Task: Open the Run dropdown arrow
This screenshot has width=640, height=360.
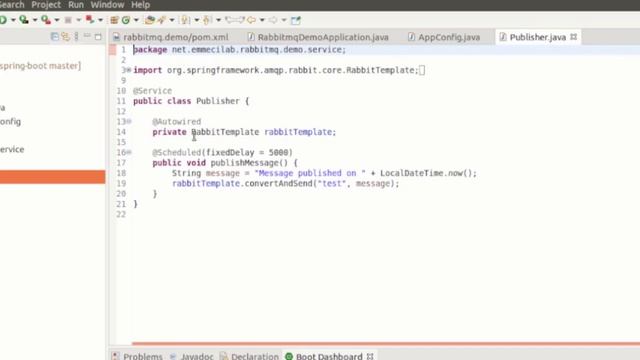Action: click(x=13, y=20)
